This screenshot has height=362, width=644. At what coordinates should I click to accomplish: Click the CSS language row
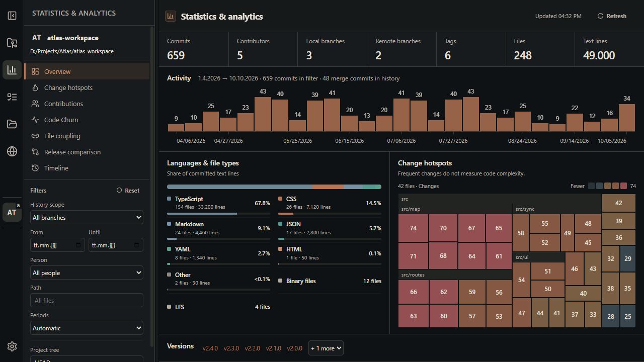click(330, 205)
